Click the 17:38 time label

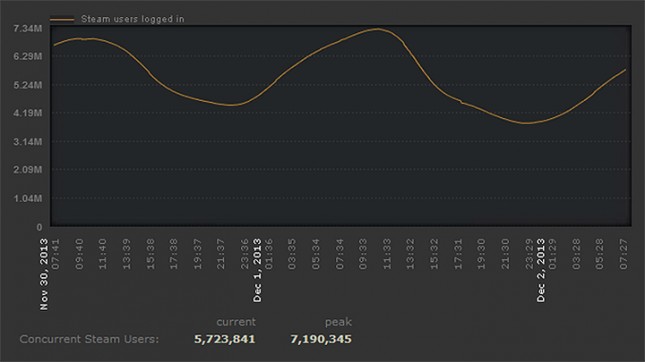tap(174, 254)
